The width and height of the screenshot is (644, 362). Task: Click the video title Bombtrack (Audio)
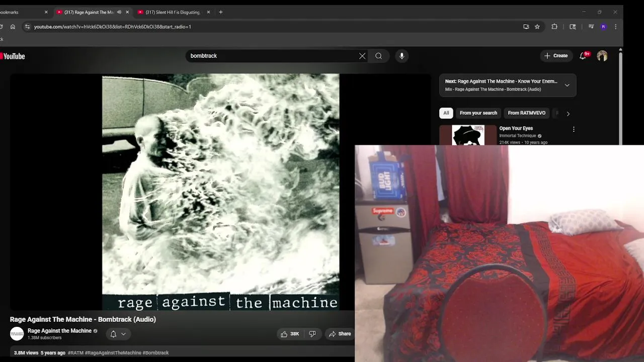tap(83, 319)
